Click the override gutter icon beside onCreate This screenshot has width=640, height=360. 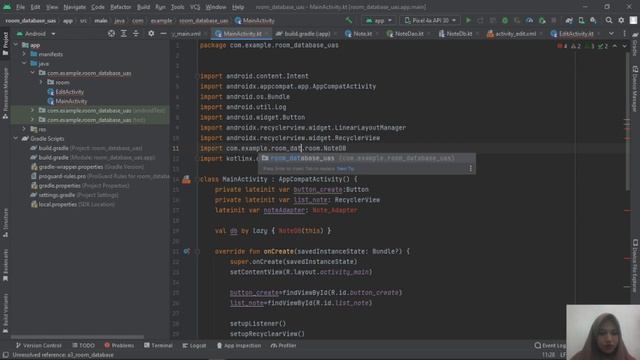186,251
